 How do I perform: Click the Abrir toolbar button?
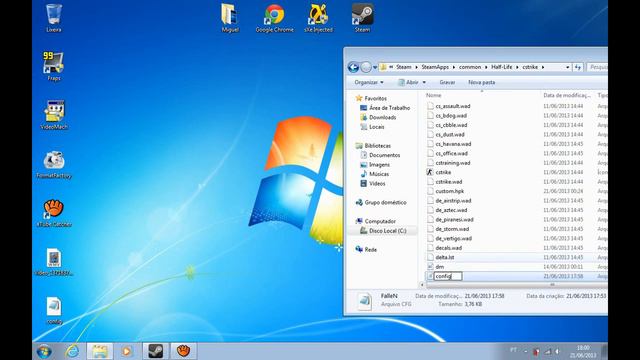click(x=408, y=82)
